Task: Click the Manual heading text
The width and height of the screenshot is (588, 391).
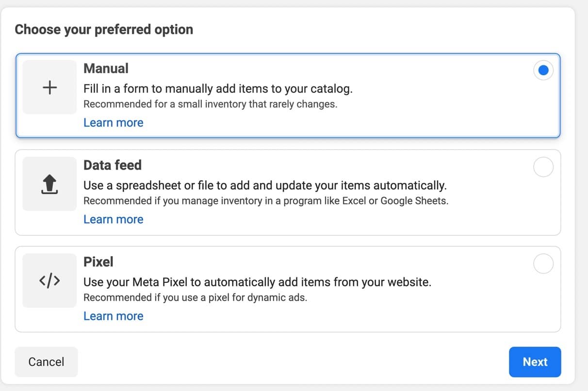Action: (106, 68)
